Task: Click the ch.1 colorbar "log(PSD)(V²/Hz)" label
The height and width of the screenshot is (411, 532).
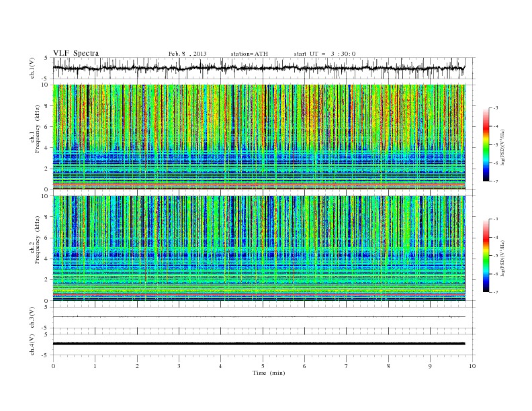Action: coord(502,148)
